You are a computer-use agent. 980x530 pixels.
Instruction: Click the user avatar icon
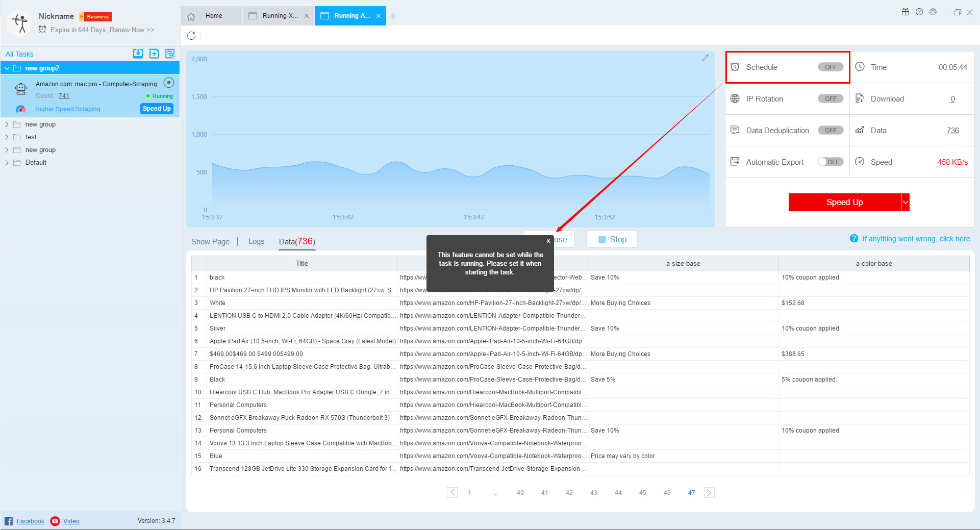pyautogui.click(x=20, y=23)
